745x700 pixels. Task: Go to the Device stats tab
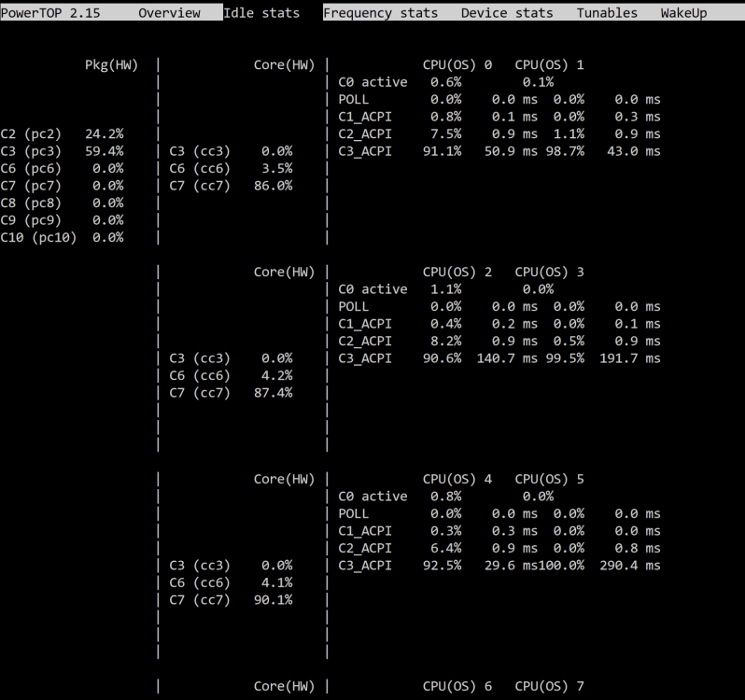(x=507, y=13)
